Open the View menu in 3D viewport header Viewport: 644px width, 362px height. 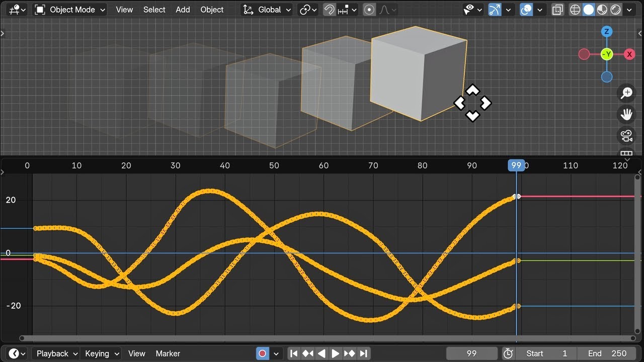click(124, 10)
